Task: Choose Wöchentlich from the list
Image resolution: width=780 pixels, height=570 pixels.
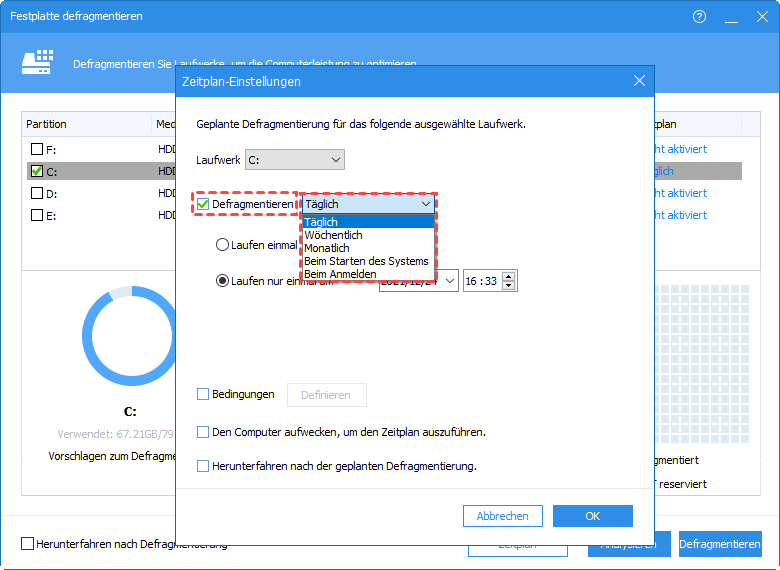Action: [x=334, y=235]
